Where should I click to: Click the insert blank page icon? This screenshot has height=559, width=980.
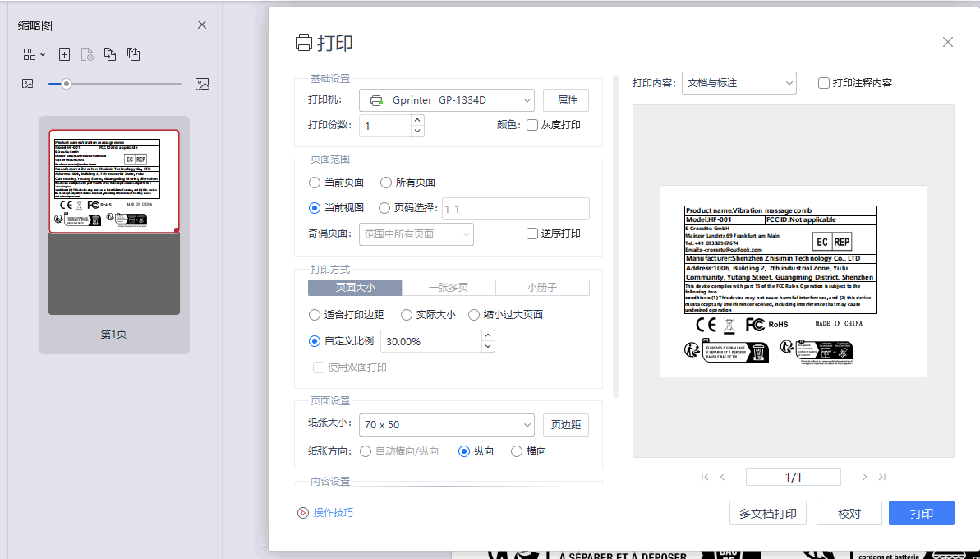click(x=65, y=54)
